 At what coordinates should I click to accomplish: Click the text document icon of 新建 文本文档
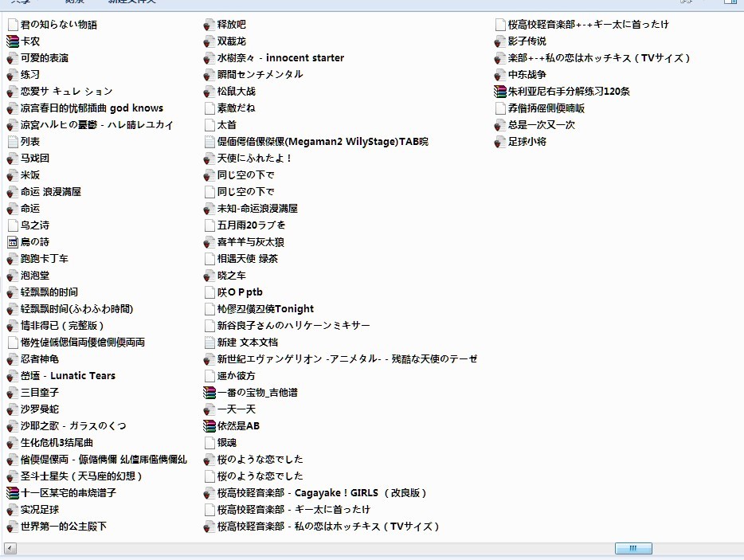pyautogui.click(x=209, y=343)
